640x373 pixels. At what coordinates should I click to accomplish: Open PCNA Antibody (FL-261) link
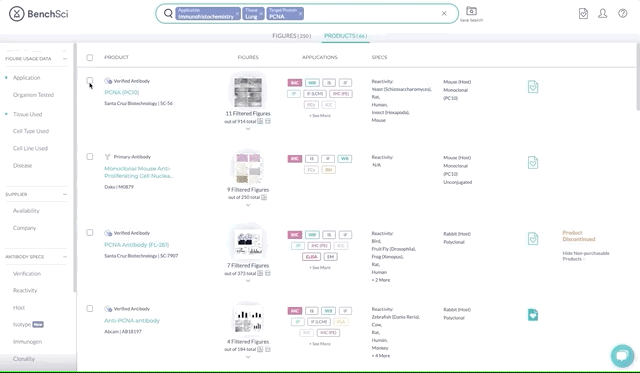(137, 245)
